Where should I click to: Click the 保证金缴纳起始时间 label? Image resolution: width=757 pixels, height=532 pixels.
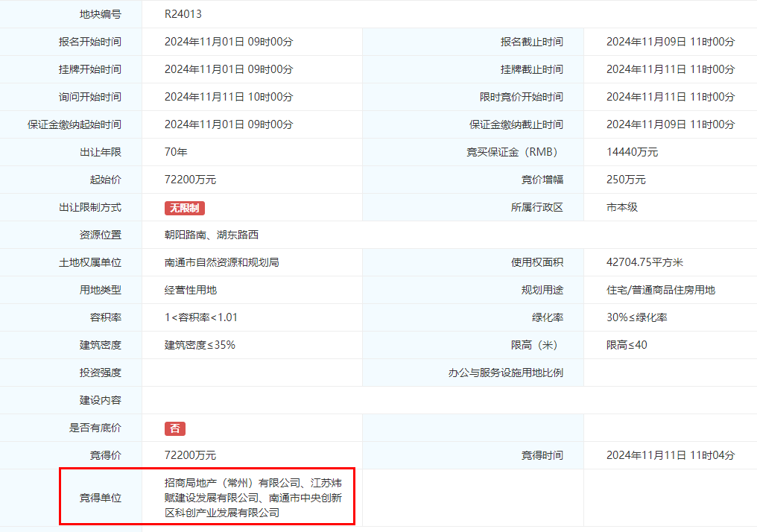[75, 124]
